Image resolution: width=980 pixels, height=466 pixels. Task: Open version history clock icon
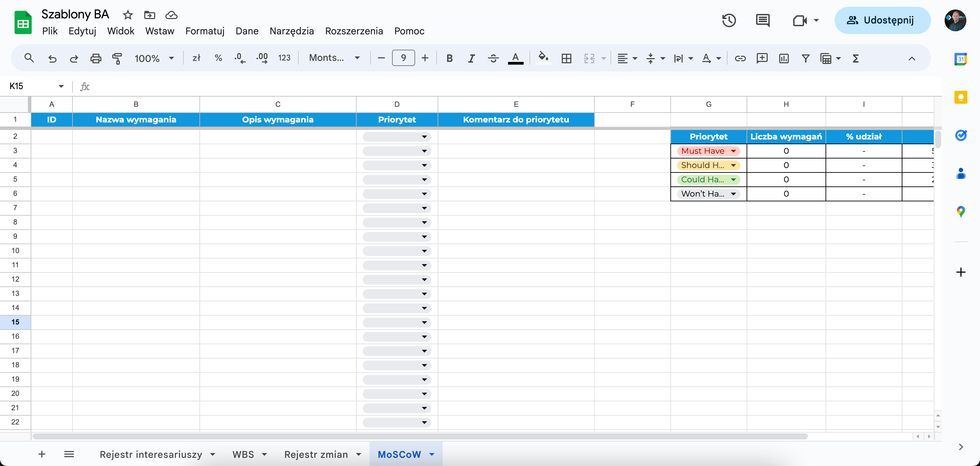[x=729, y=20]
